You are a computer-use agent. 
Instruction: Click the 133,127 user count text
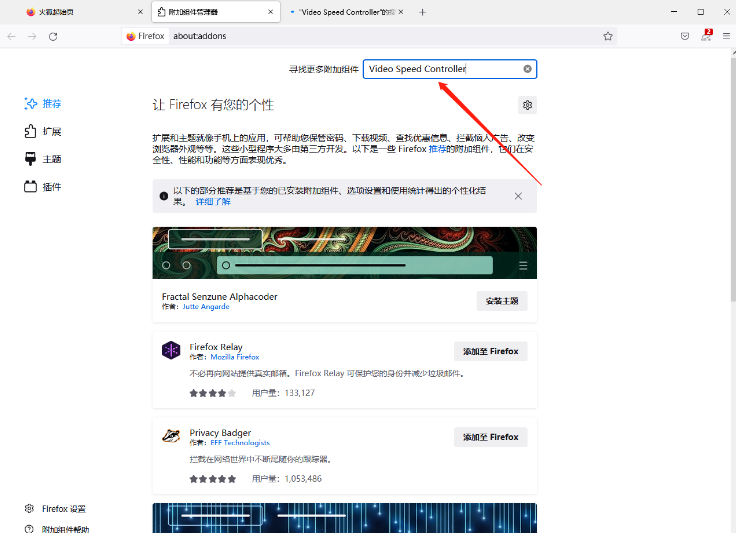(299, 393)
